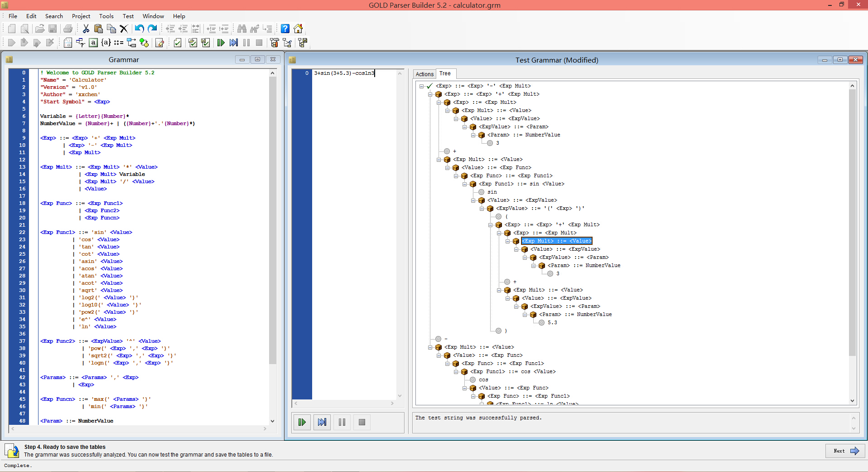
Task: Click the Grammar editor vertical scrollbar
Action: tap(273, 247)
